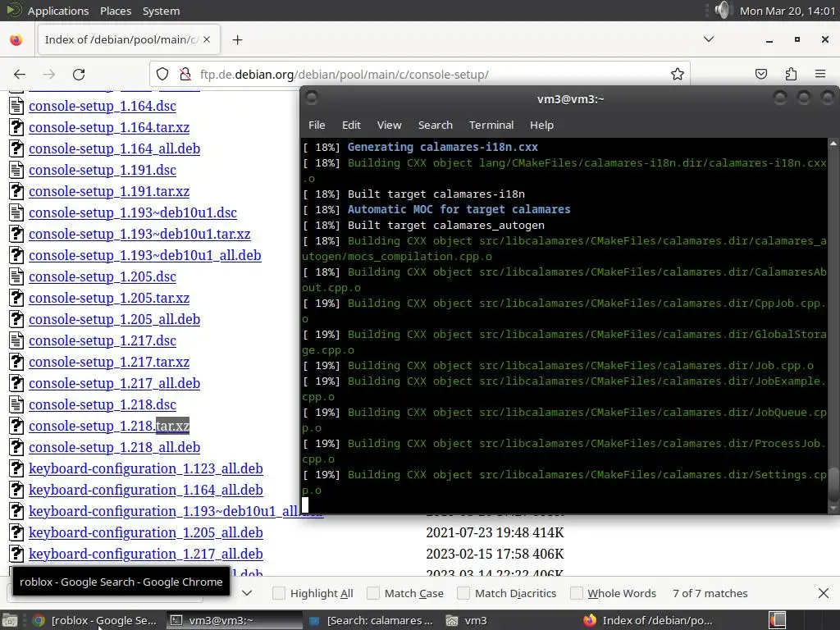Viewport: 840px width, 630px height.
Task: Click the show desktop icon in taskbar
Action: (x=10, y=620)
